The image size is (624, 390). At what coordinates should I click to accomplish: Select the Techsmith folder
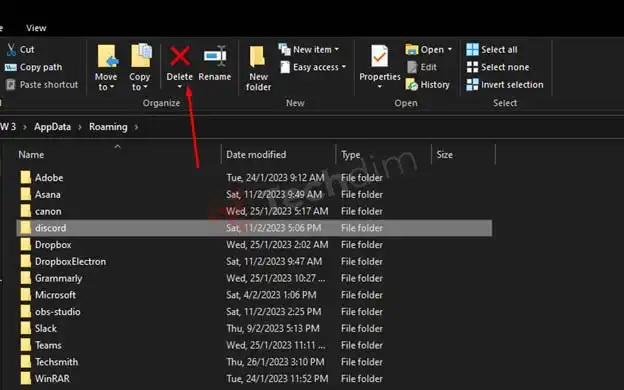tap(57, 362)
